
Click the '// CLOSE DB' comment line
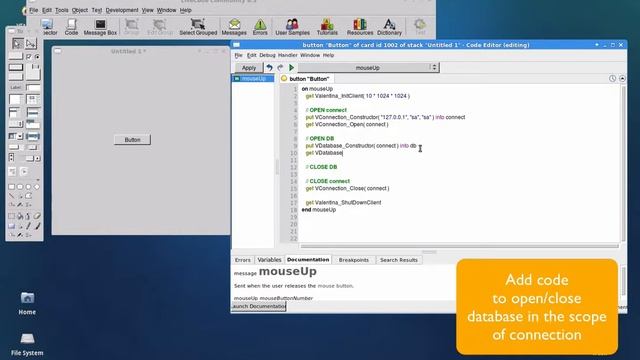point(321,167)
